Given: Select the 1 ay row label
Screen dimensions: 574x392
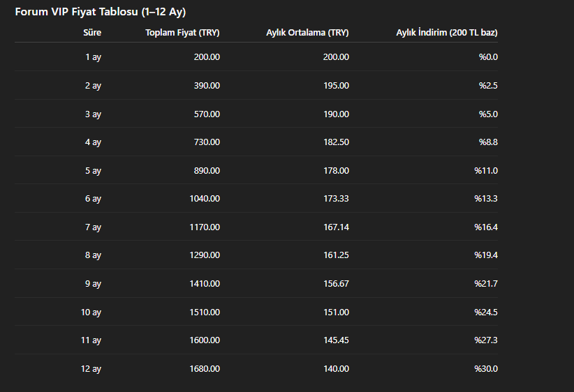Looking at the screenshot, I should coord(93,57).
